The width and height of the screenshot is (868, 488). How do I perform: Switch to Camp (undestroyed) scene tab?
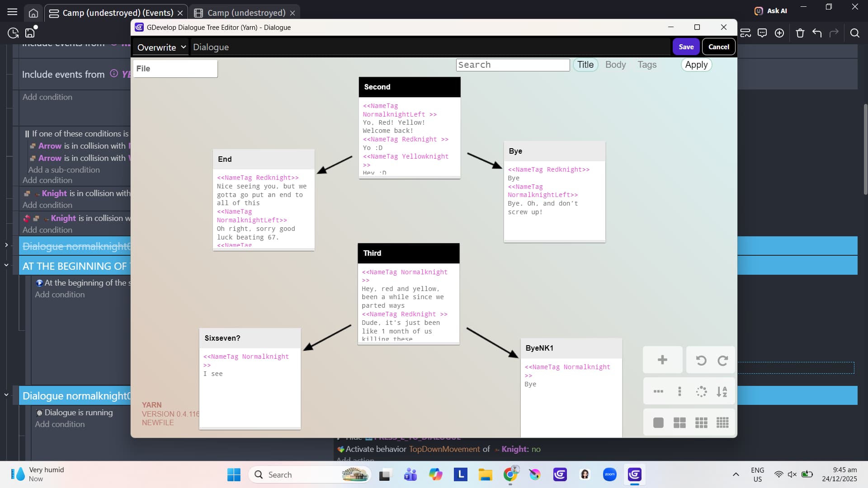(x=246, y=13)
